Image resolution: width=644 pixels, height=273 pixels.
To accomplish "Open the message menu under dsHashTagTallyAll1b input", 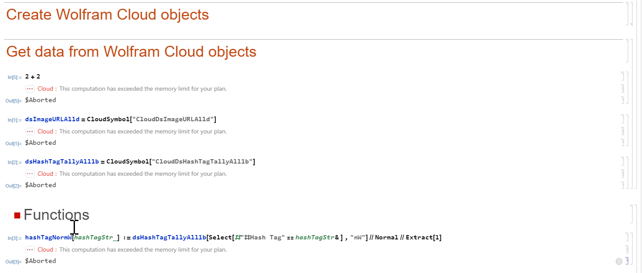I will click(x=30, y=174).
